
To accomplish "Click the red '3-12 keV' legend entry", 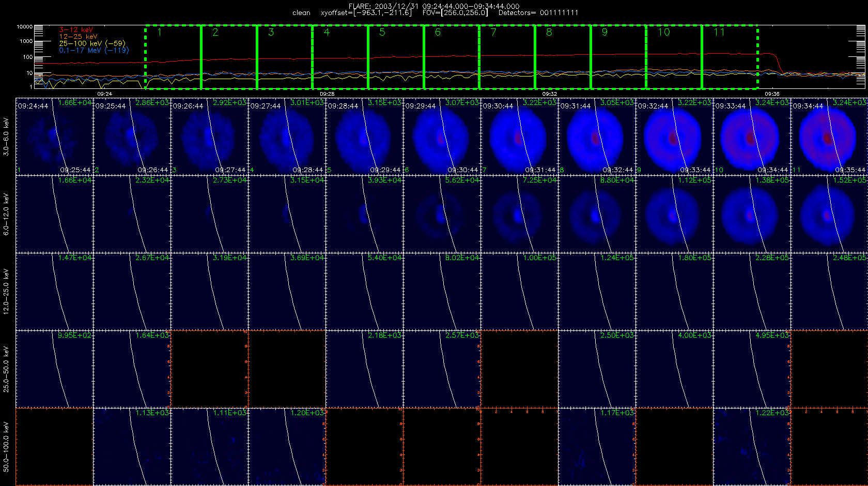I will pyautogui.click(x=76, y=30).
